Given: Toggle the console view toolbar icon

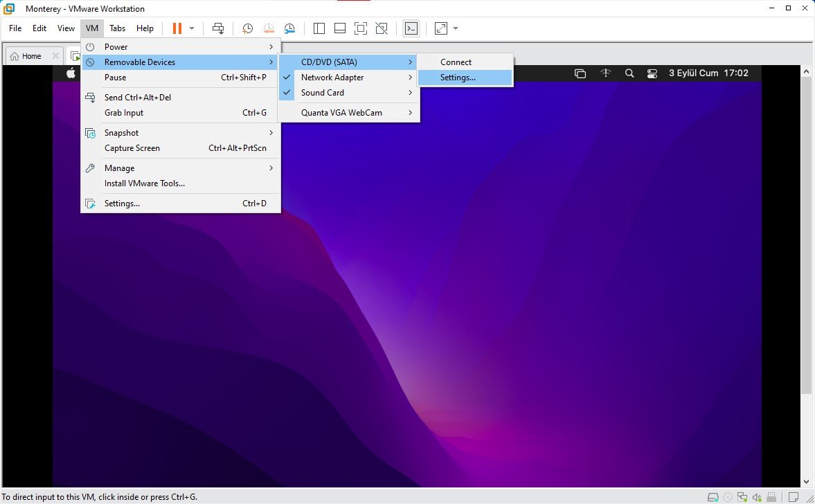Looking at the screenshot, I should [x=411, y=28].
